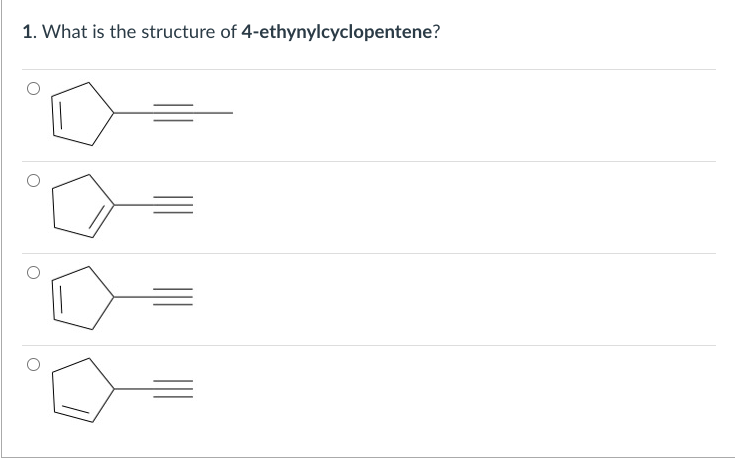Image resolution: width=735 pixels, height=460 pixels.
Task: Mark the third answer's radio button
Action: pyautogui.click(x=33, y=272)
